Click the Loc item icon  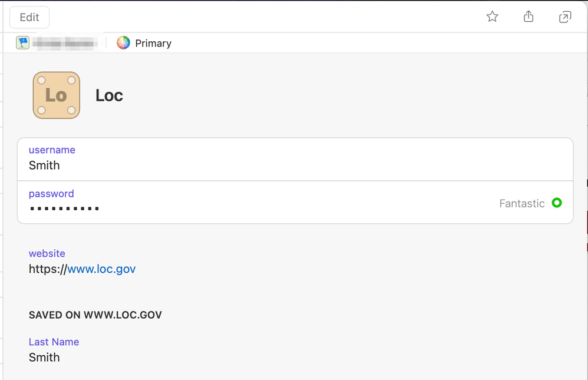coord(56,95)
